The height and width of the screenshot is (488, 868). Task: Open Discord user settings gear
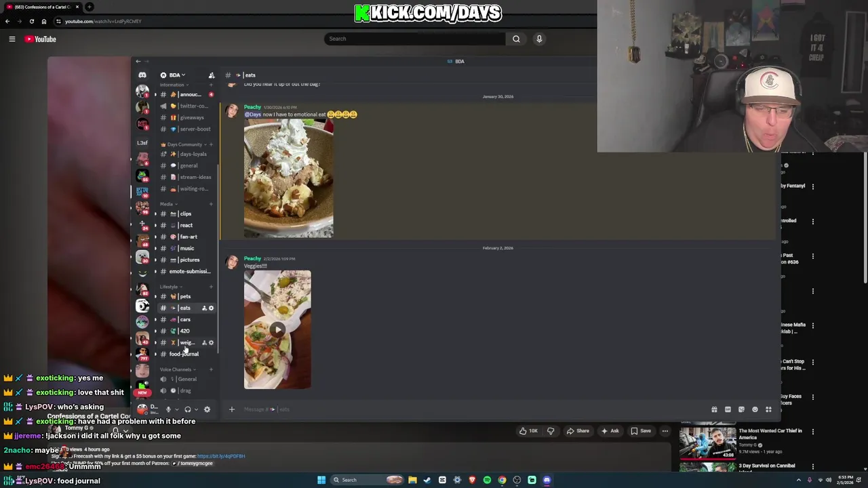tap(207, 409)
